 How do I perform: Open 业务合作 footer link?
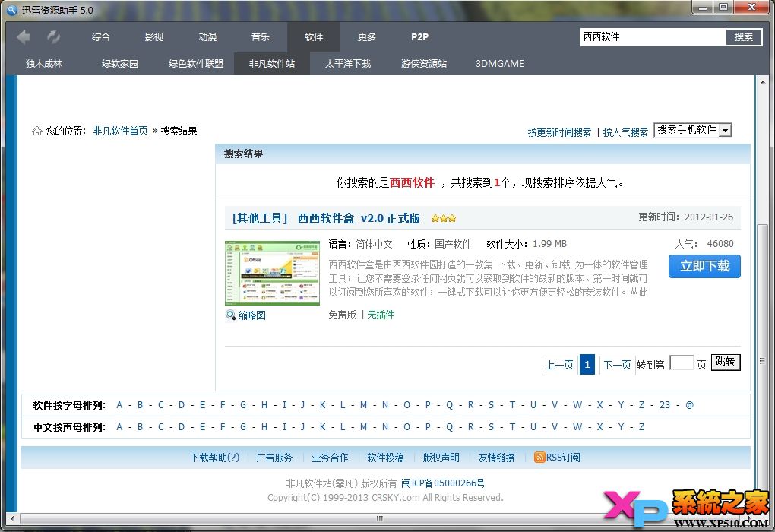[x=330, y=458]
